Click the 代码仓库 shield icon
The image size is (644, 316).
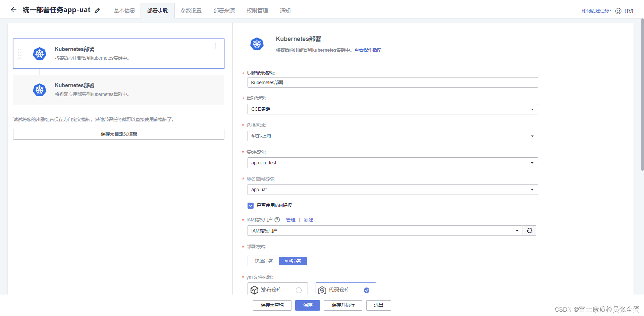(322, 290)
